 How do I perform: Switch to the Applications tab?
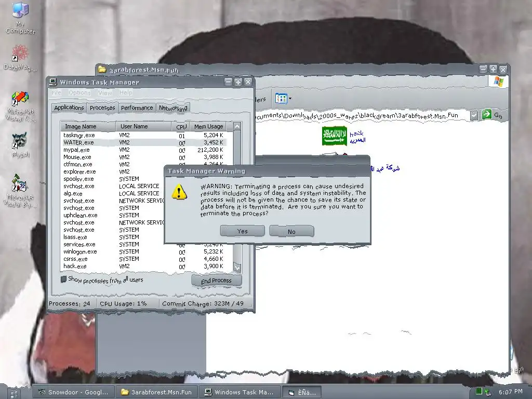pyautogui.click(x=69, y=108)
